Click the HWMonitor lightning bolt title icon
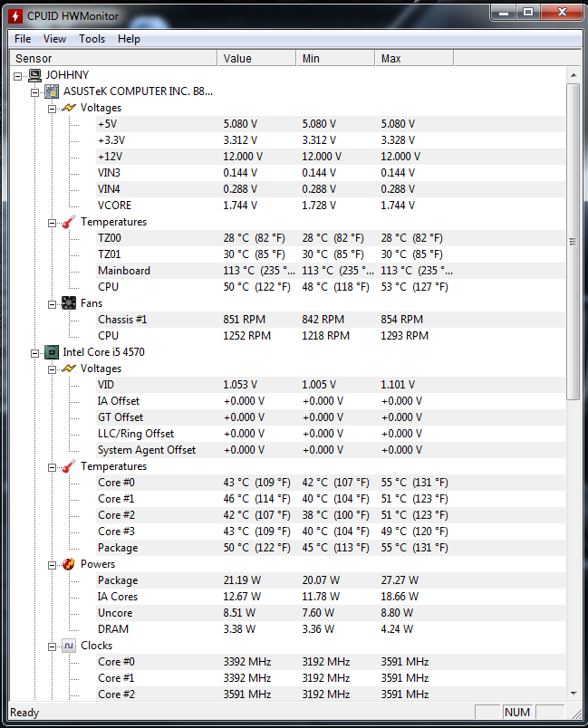This screenshot has width=588, height=728. click(15, 16)
